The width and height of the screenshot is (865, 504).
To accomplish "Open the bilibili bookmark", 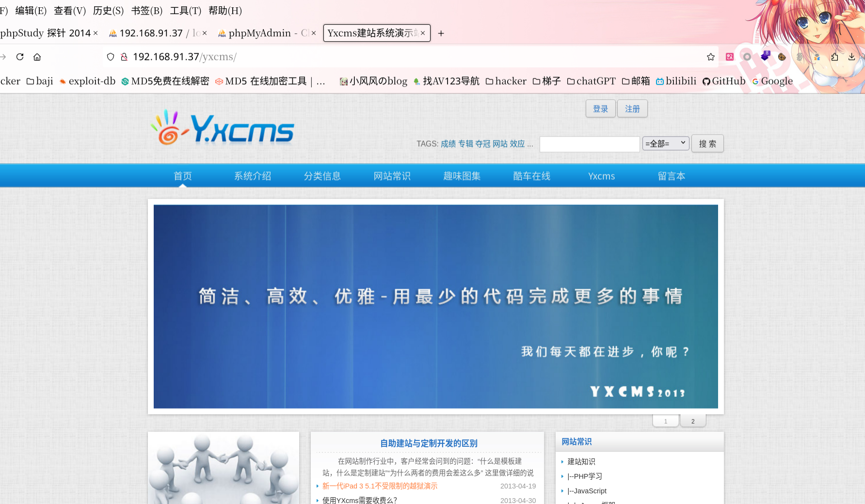I will click(x=676, y=81).
